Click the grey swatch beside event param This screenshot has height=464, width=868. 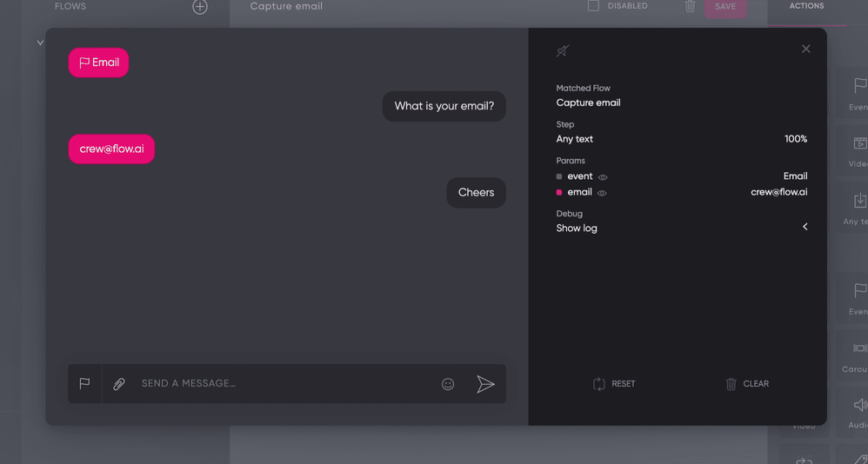coord(559,176)
